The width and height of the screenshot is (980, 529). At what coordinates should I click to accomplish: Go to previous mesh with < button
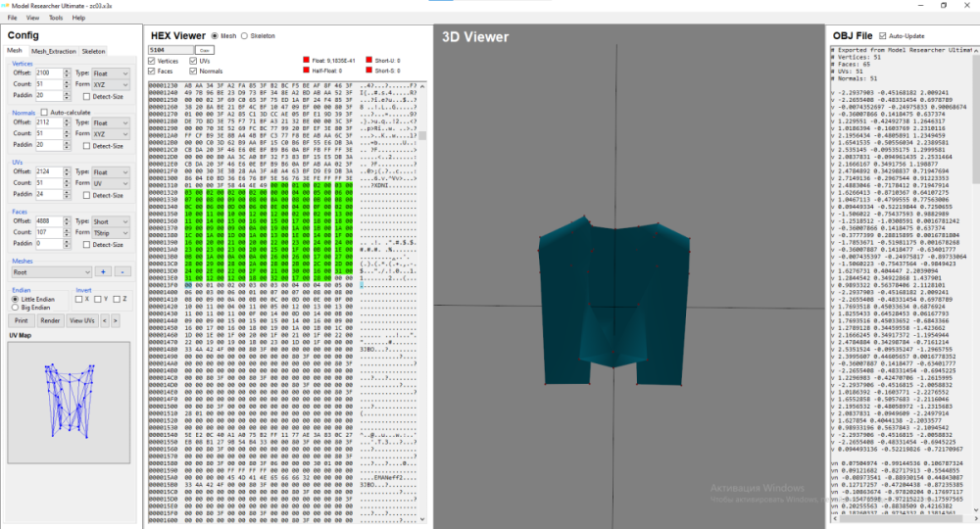105,320
